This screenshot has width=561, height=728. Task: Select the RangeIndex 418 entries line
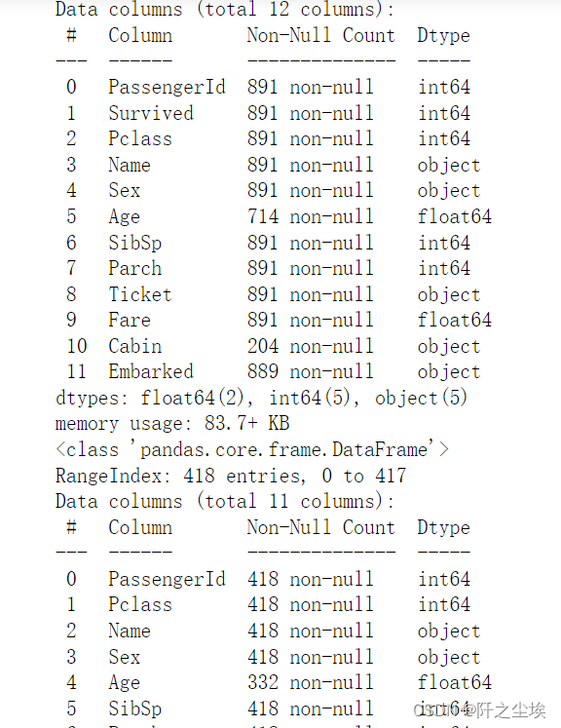pos(231,476)
